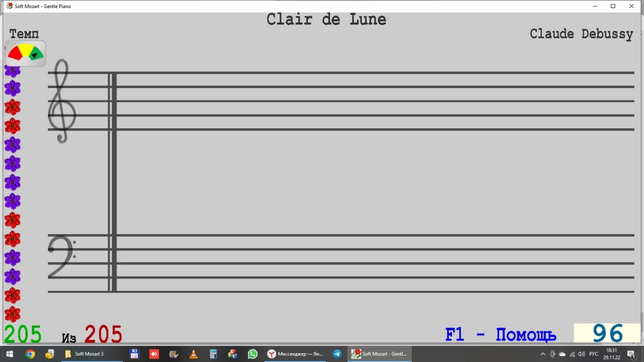Click the 'Clair de Lune' title

326,19
